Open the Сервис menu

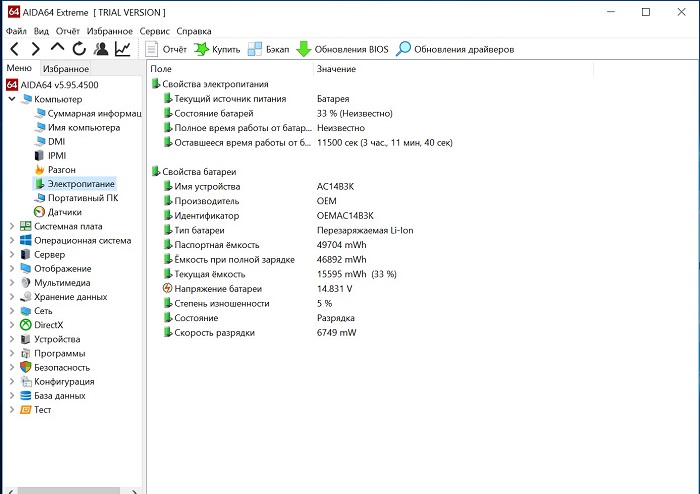click(154, 31)
